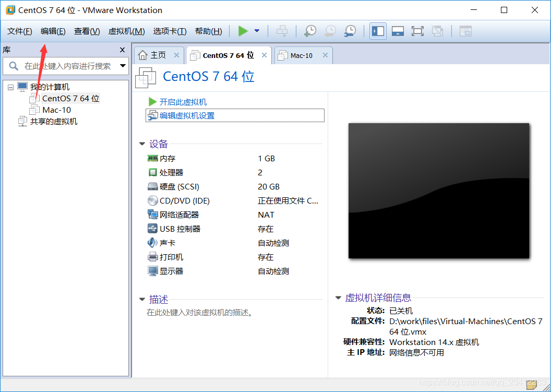Collapse the 设备 section
Viewport: 551px width, 392px height.
[142, 144]
